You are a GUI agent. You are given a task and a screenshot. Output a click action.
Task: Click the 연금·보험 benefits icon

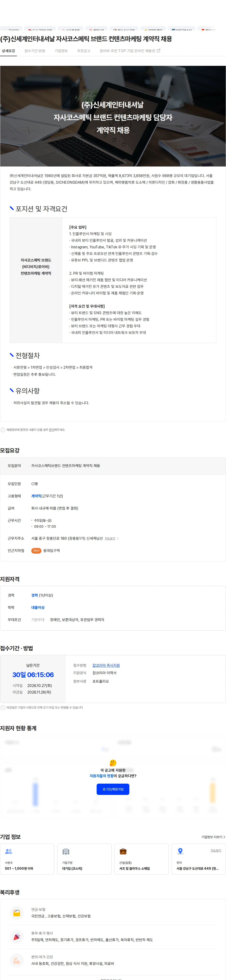click(x=17, y=913)
